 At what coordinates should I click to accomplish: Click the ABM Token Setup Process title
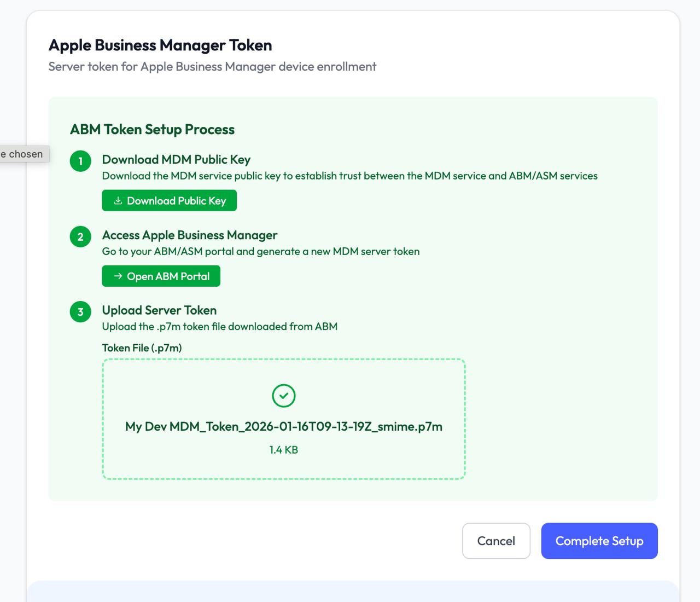(152, 130)
